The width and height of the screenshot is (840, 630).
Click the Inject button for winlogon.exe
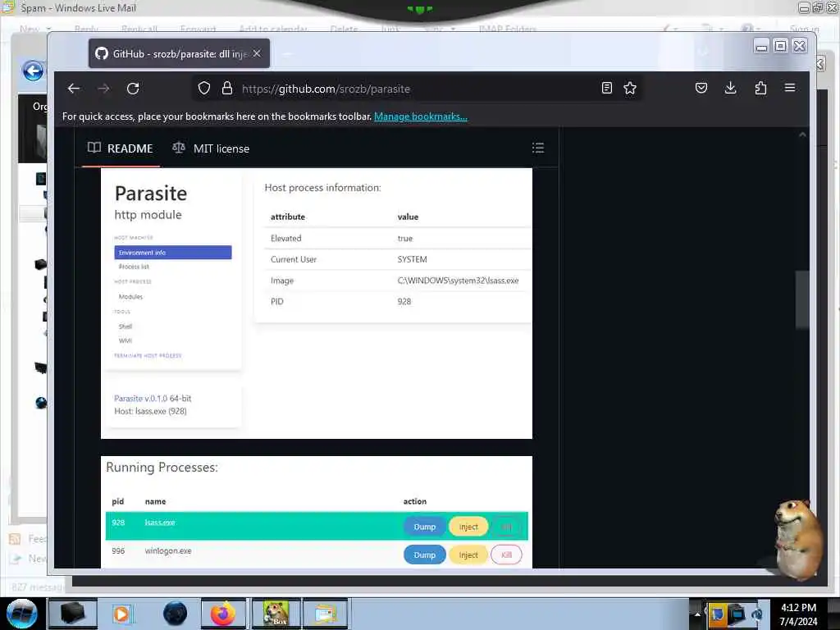pos(468,555)
